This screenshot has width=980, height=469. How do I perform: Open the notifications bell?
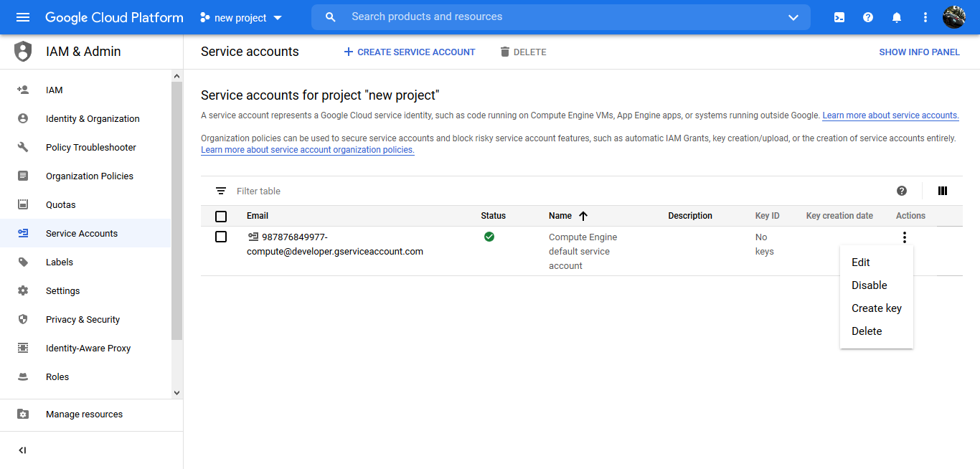coord(897,17)
